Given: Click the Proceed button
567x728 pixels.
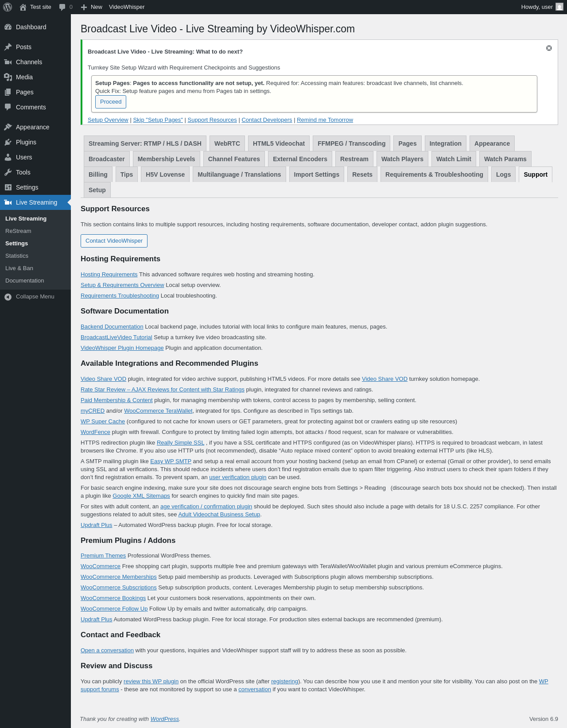Looking at the screenshot, I should (x=111, y=102).
